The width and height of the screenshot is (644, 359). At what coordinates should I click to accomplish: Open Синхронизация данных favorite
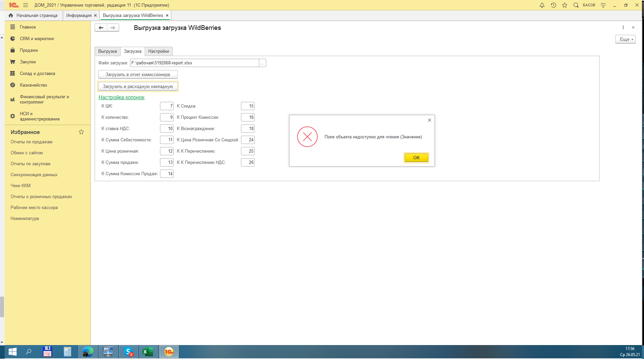click(34, 175)
